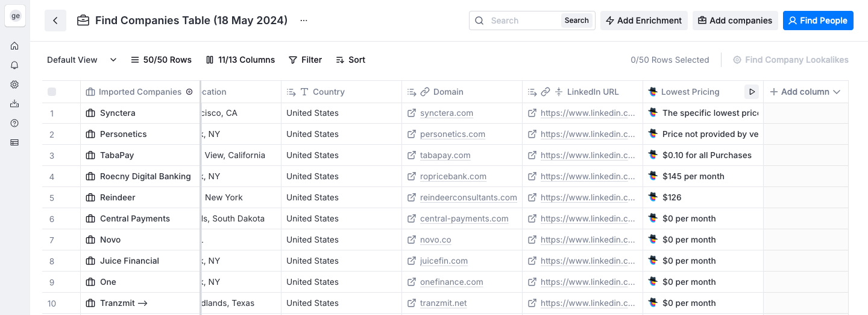The image size is (868, 315).
Task: Click the Find People button
Action: [x=818, y=21]
